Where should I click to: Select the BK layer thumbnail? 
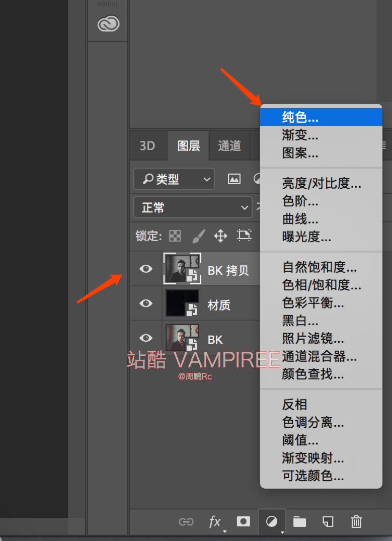[182, 338]
